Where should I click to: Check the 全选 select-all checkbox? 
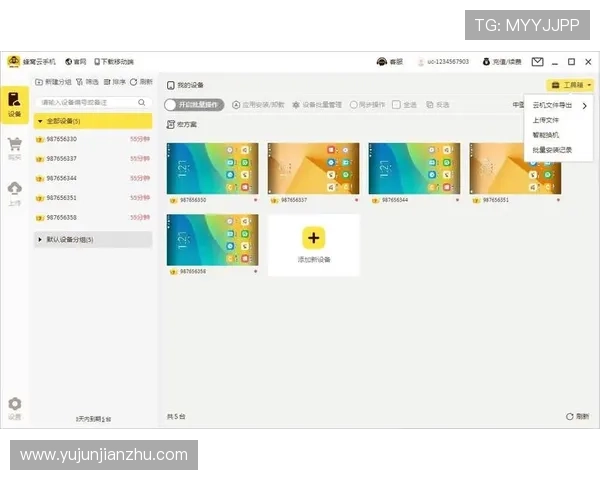[396, 104]
